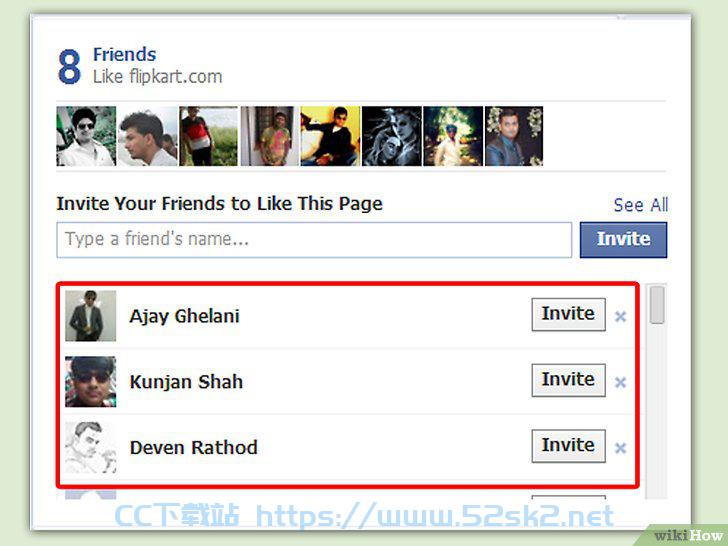Focus the Type a friend's name field
Image resolution: width=728 pixels, height=546 pixels.
pos(314,240)
